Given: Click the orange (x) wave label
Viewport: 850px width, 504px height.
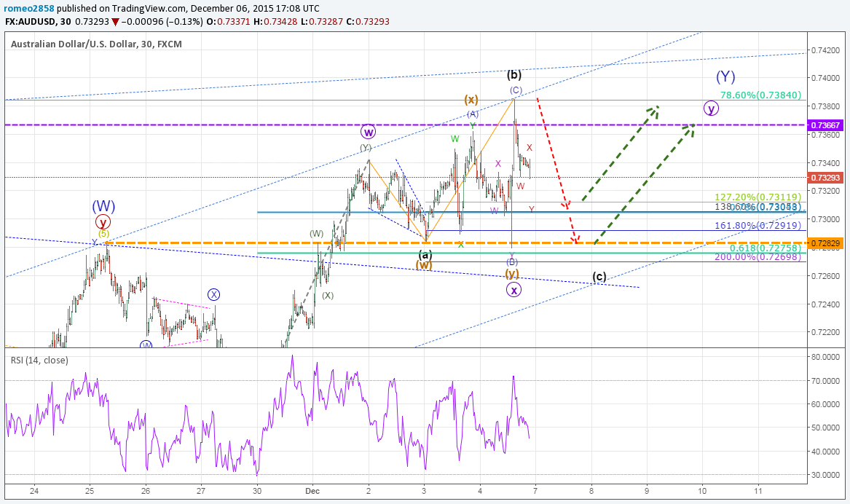Looking at the screenshot, I should tap(471, 100).
